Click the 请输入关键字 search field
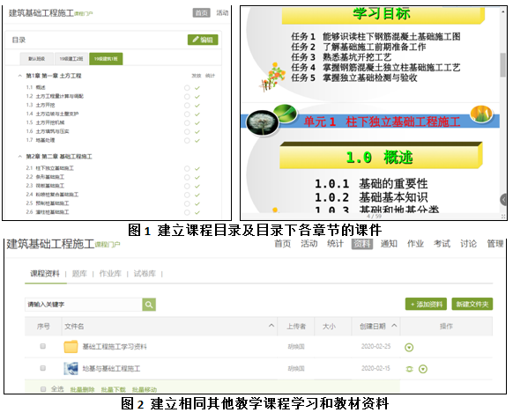Viewport: 513px width, 420px height. click(84, 305)
